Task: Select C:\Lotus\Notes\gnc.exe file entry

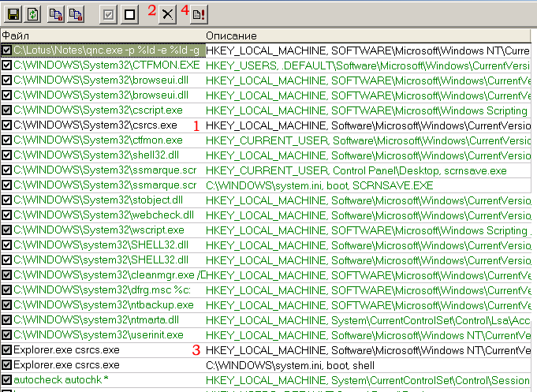Action: (106, 50)
